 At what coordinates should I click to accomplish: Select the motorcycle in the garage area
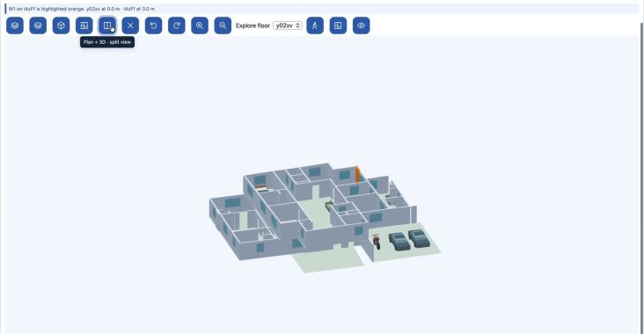point(376,241)
